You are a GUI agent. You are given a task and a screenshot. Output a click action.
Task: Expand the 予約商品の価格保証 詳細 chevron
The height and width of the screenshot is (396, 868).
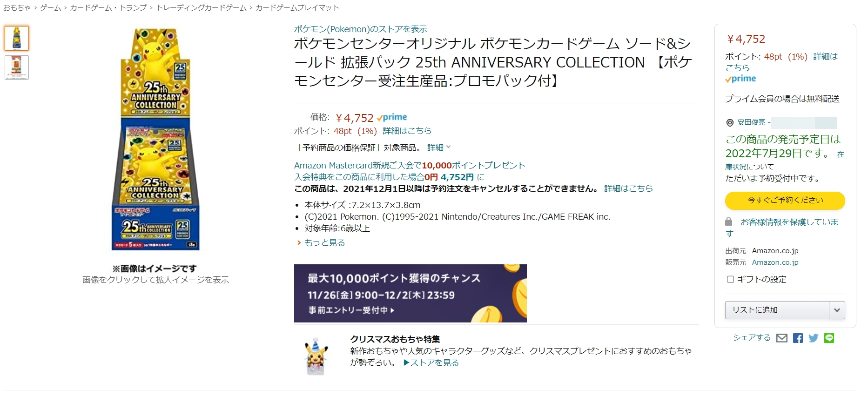(x=448, y=147)
